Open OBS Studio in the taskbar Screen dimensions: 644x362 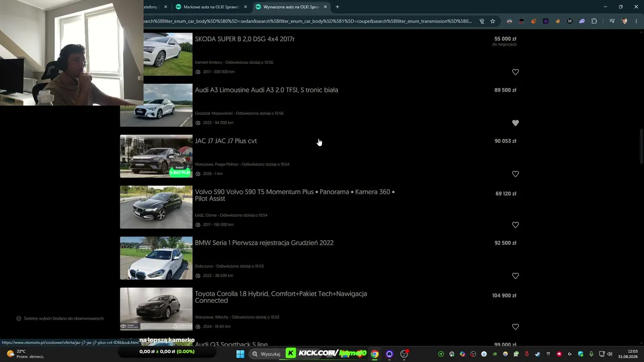pyautogui.click(x=404, y=354)
